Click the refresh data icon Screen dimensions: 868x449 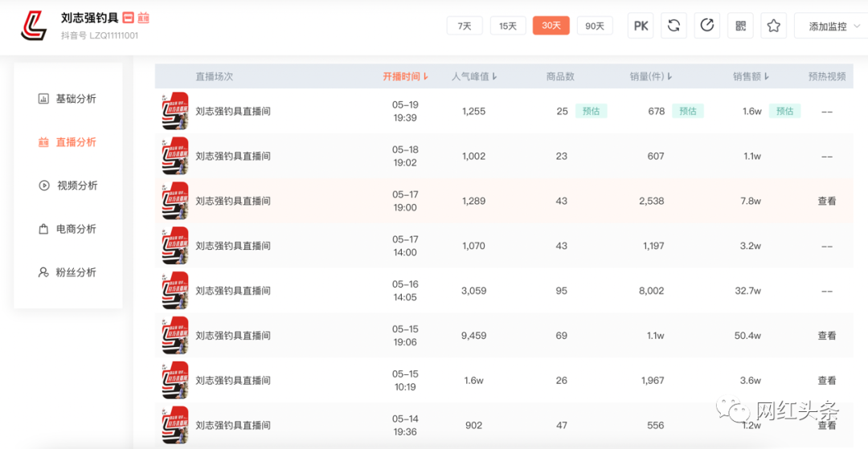click(x=674, y=26)
